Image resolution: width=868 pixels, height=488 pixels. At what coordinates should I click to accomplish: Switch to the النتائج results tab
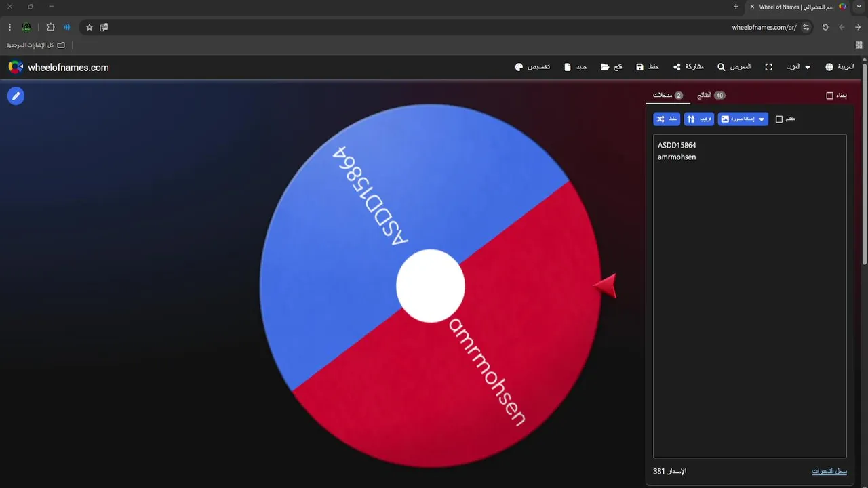711,96
